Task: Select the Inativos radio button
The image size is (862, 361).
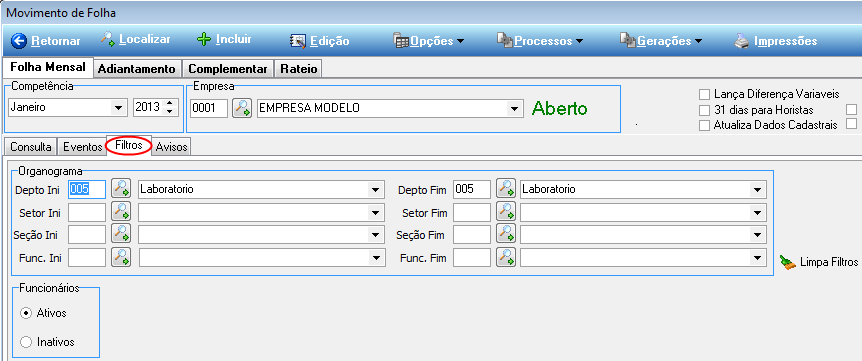Action: tap(25, 342)
